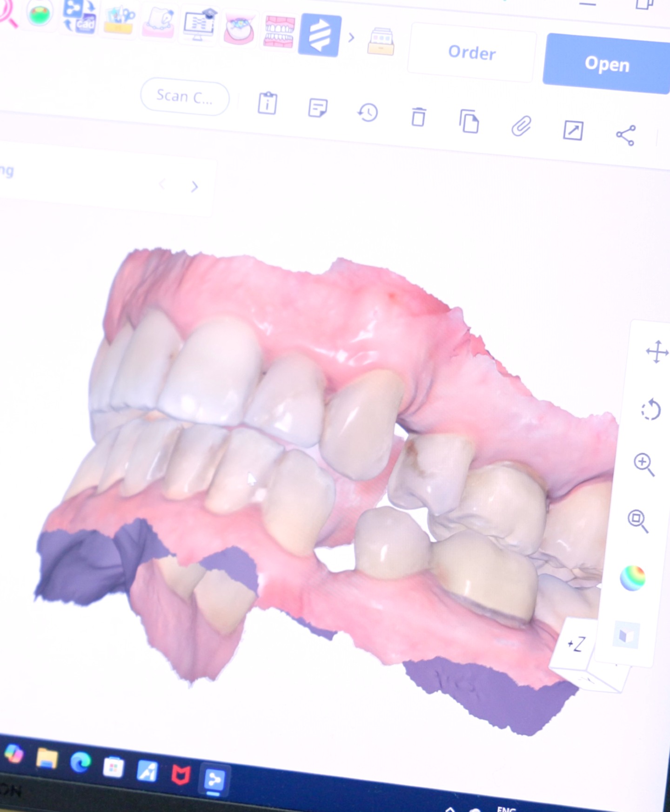The width and height of the screenshot is (670, 812).
Task: Launch the orthodontic braces app icon
Action: click(x=239, y=29)
